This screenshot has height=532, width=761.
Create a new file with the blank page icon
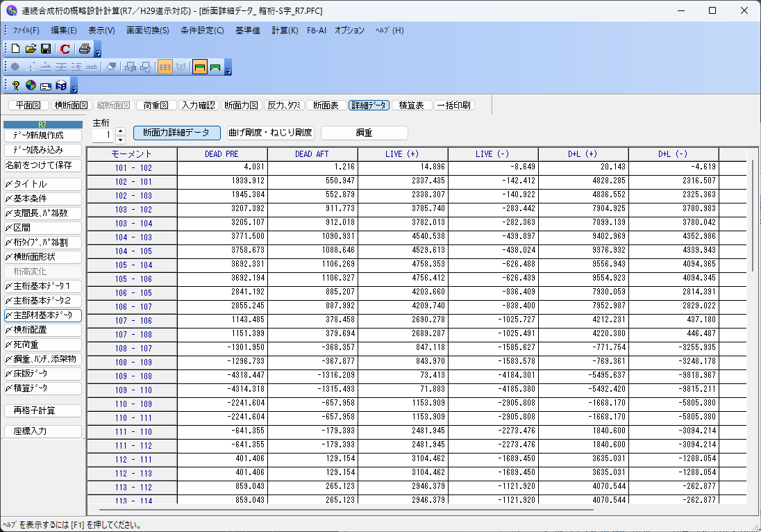15,49
